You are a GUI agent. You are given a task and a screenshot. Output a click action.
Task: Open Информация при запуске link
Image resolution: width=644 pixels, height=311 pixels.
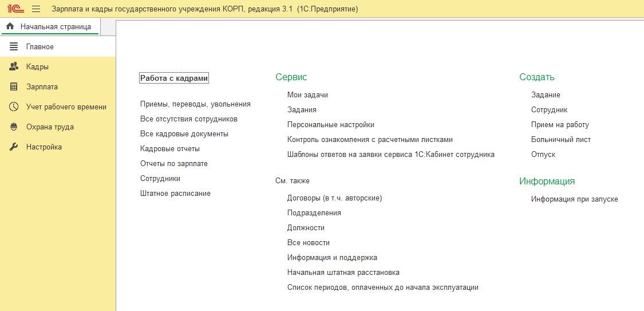574,199
